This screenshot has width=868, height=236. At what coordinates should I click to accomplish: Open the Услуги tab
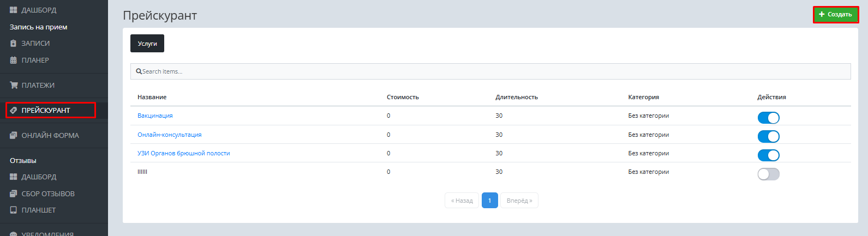[x=147, y=44]
